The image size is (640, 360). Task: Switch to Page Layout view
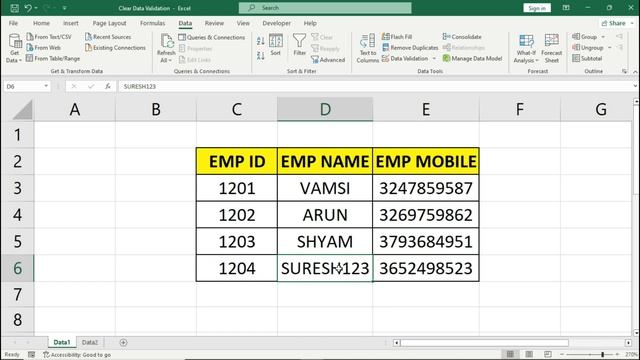pos(529,354)
